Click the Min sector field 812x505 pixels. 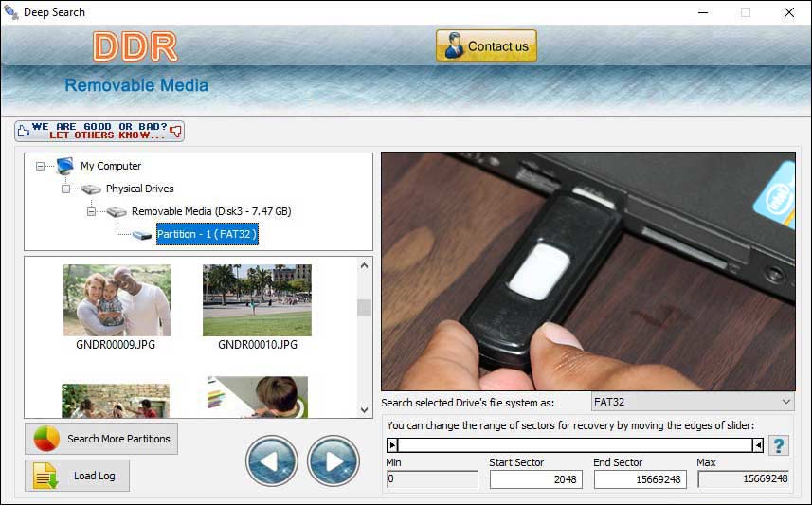pyautogui.click(x=432, y=479)
